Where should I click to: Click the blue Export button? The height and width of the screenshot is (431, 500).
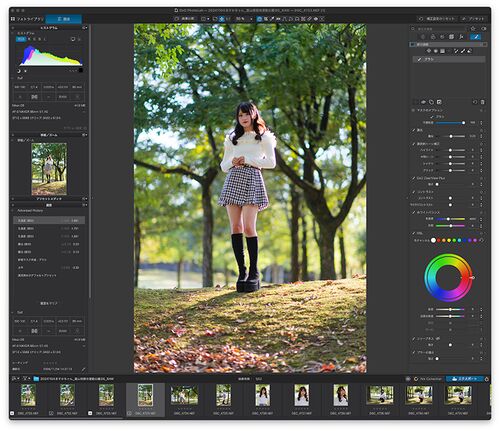(465, 379)
